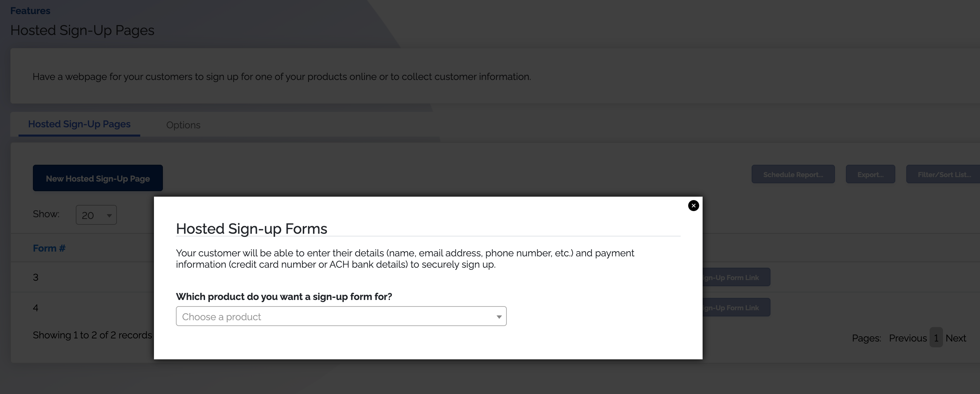The image size is (980, 394).
Task: Select the Hosted Sign-Up Pages tab
Action: coord(79,124)
